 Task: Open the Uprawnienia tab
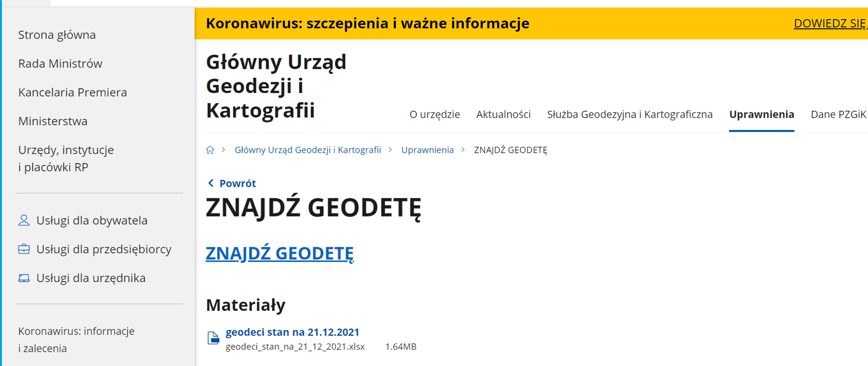[761, 115]
